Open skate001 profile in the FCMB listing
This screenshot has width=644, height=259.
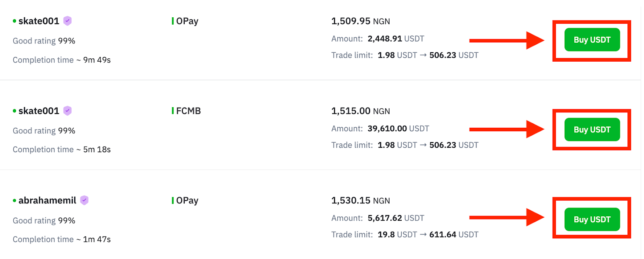[x=39, y=111]
